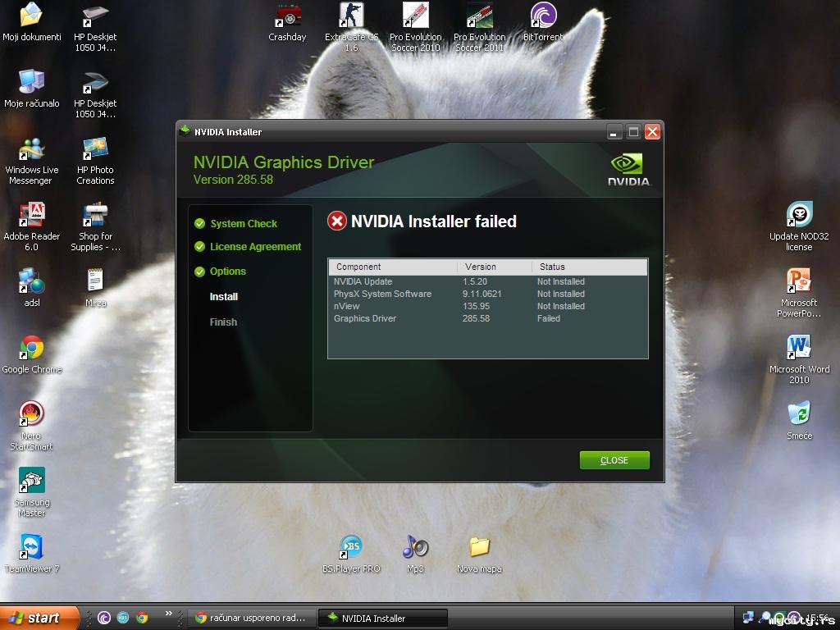The height and width of the screenshot is (630, 840).
Task: Click the Finish step label
Action: pyautogui.click(x=223, y=322)
